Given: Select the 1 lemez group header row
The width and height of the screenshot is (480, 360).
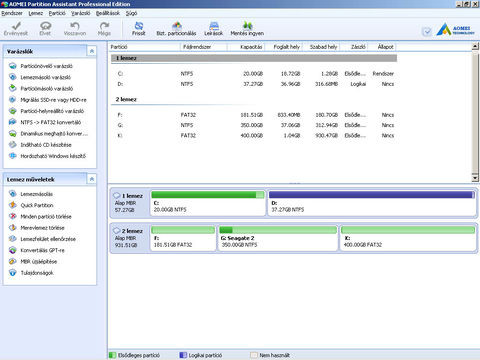Looking at the screenshot, I should [254, 58].
